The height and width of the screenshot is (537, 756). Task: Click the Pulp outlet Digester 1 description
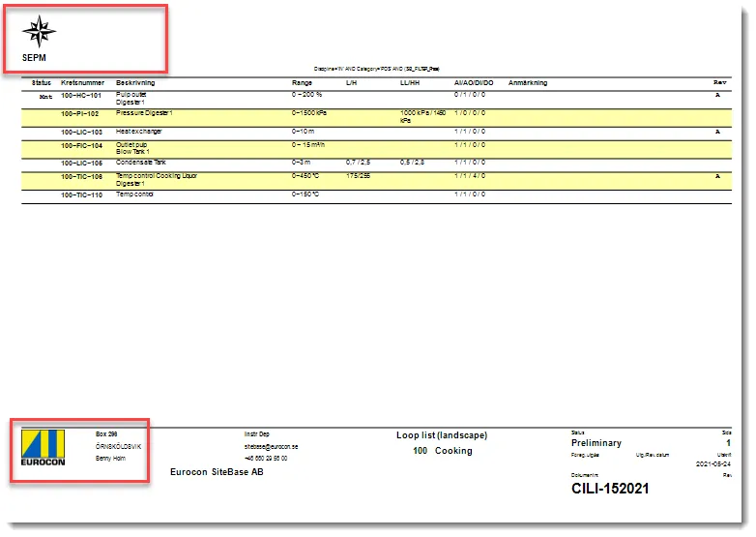pyautogui.click(x=131, y=99)
